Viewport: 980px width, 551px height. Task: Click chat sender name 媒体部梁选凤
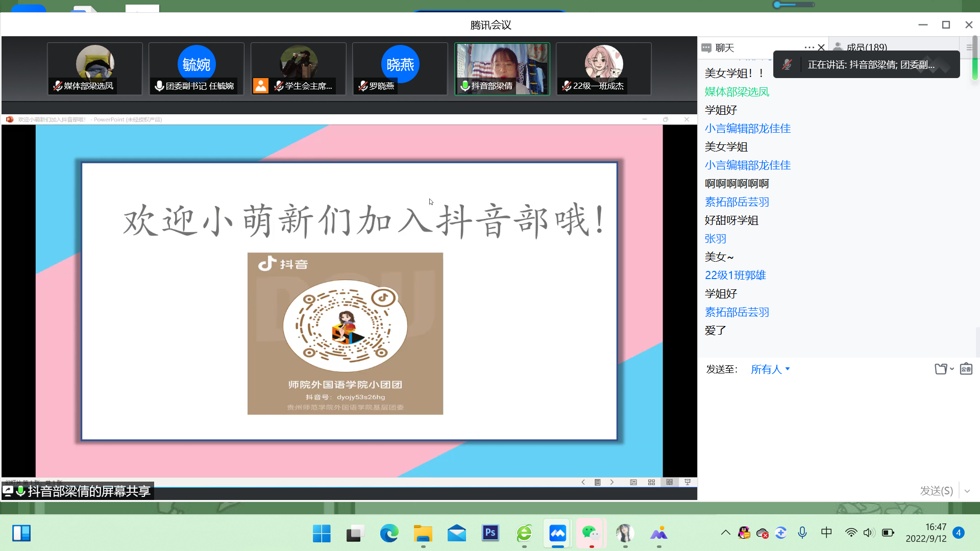(737, 92)
